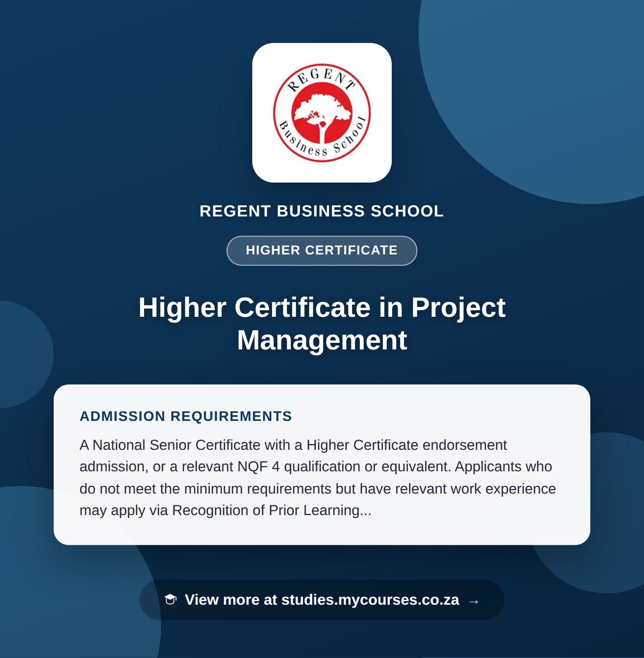This screenshot has width=644, height=658.
Task: Click the arrow after studies.mycourses.co.za
Action: tap(474, 601)
